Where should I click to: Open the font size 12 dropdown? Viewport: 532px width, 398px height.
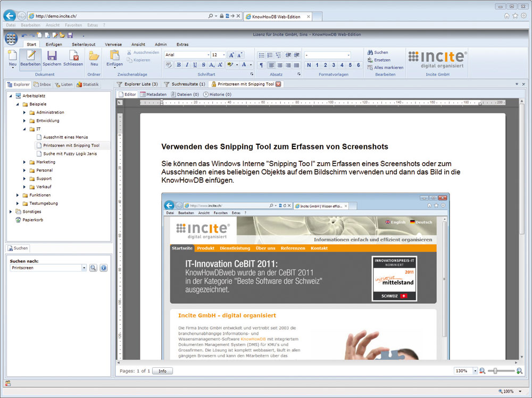[223, 55]
